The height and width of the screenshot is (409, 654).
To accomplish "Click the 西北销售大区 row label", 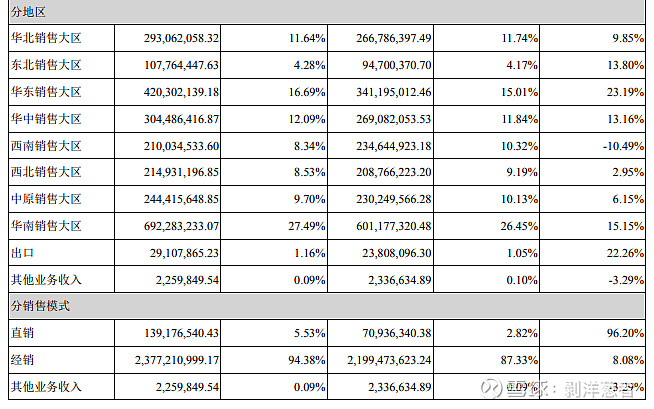I will tap(45, 173).
